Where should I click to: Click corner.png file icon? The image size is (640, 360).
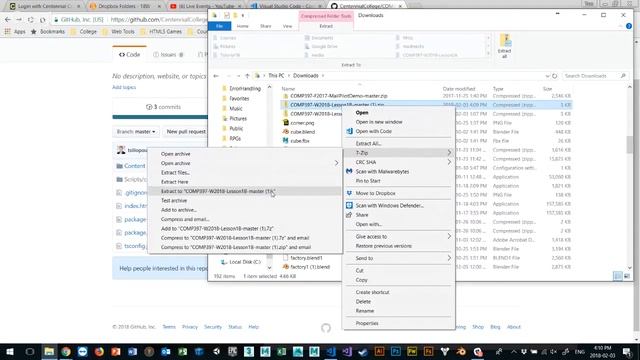(x=286, y=122)
